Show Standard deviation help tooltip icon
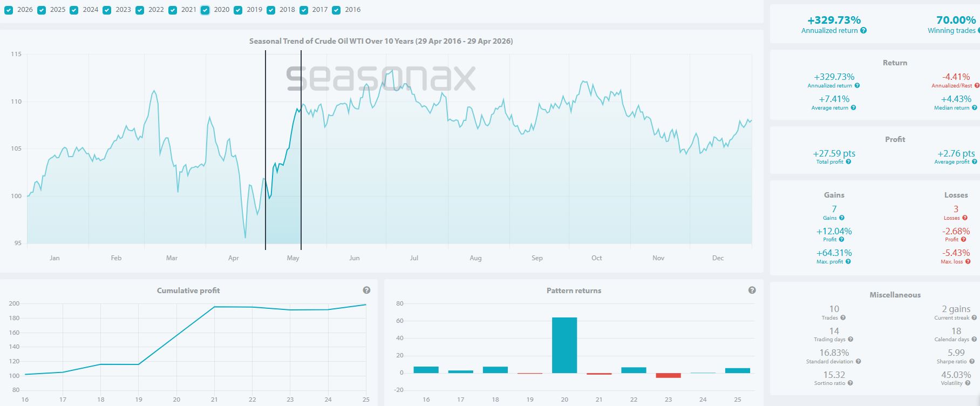 coord(858,362)
